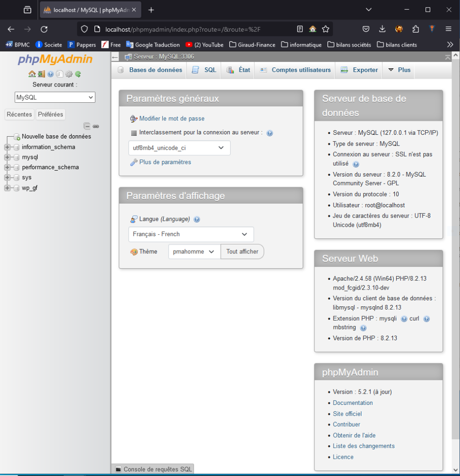The image size is (460, 476).
Task: Show more bookmarks with double chevron
Action: [450, 45]
